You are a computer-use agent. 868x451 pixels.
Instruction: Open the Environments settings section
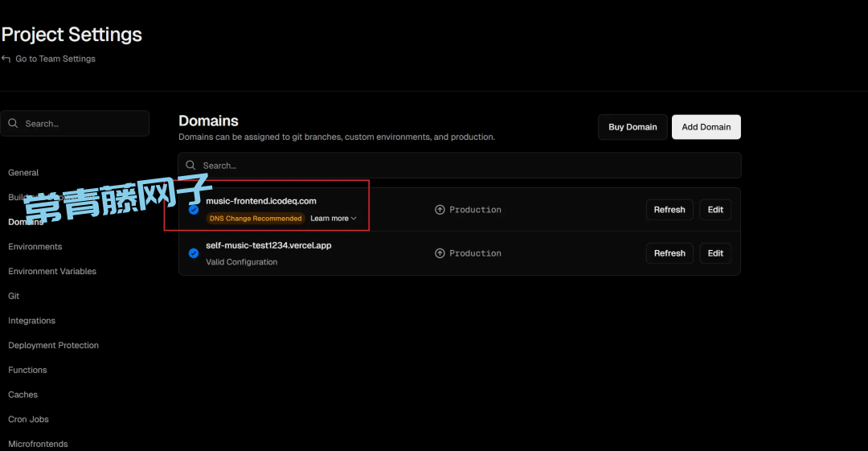[x=35, y=247]
